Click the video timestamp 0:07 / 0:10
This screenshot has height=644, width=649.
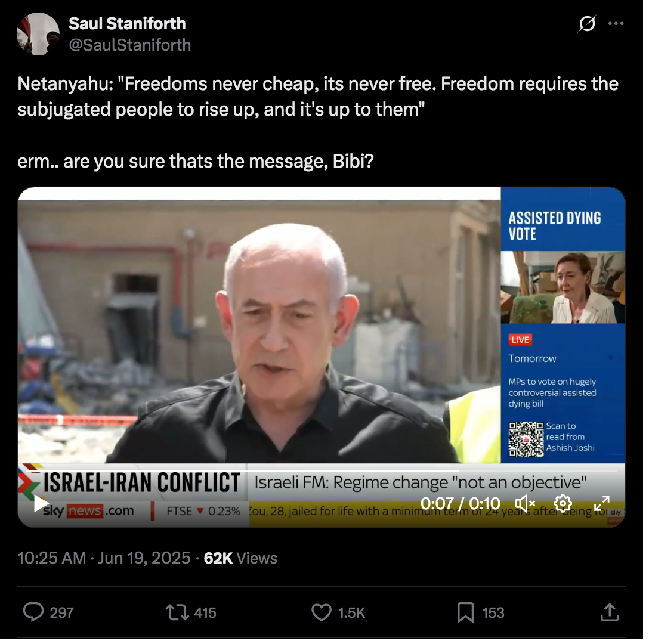(461, 503)
